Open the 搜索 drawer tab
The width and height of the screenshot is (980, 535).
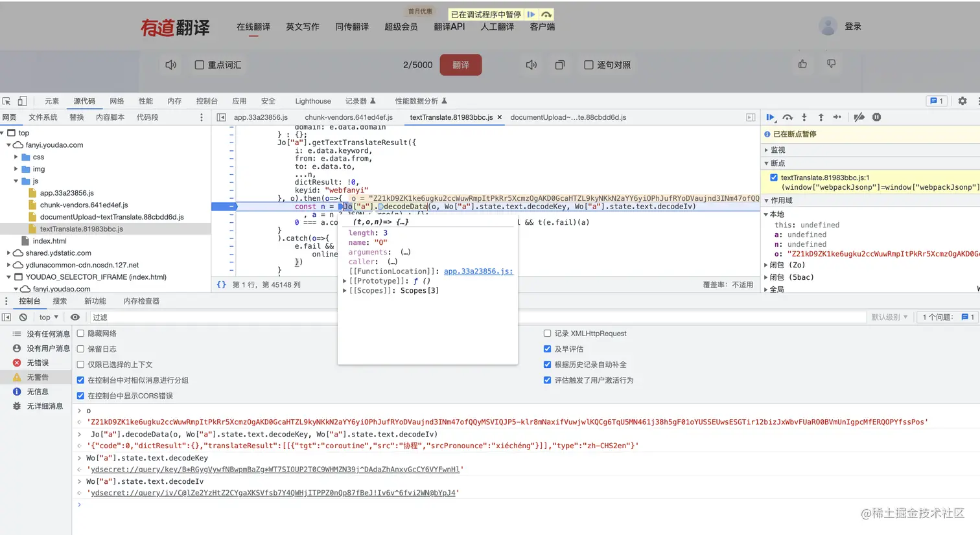point(60,301)
